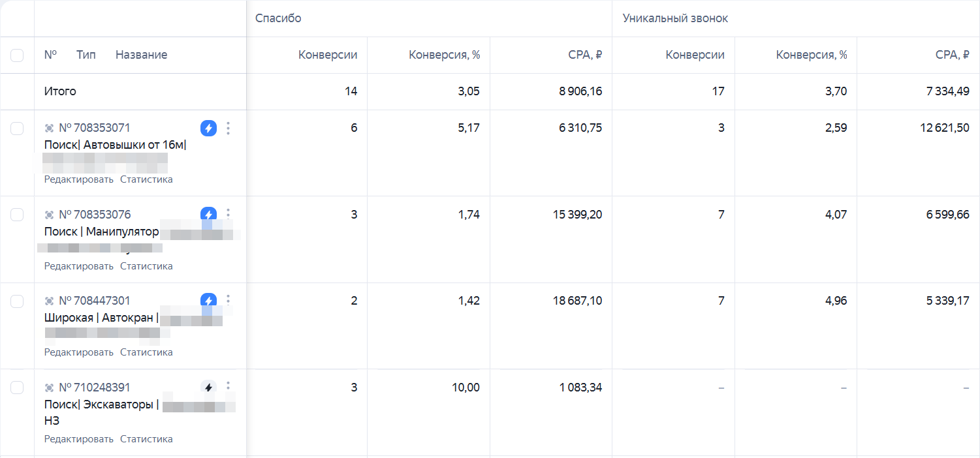Toggle the select-all checkbox in header
The image size is (980, 458).
17,55
